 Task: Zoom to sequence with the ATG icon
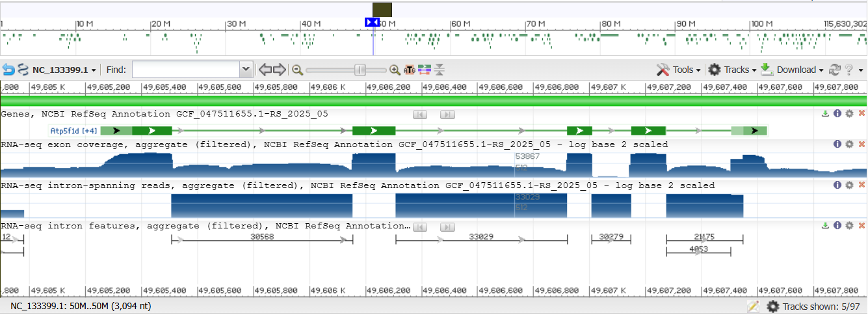(x=410, y=70)
